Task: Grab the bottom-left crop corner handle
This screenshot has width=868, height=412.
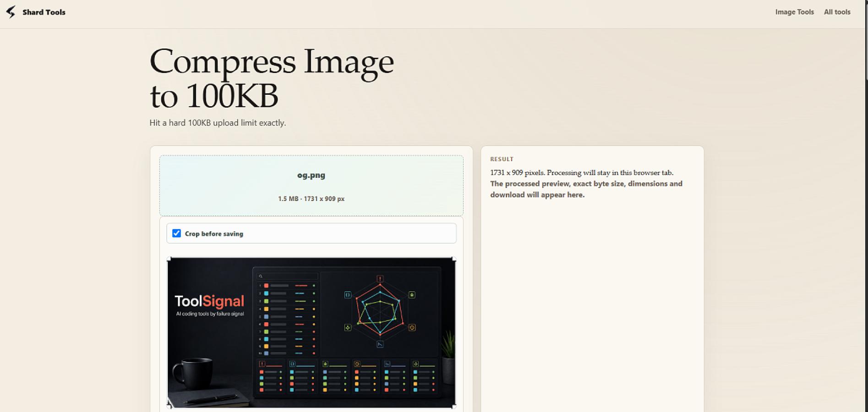Action: tap(169, 406)
